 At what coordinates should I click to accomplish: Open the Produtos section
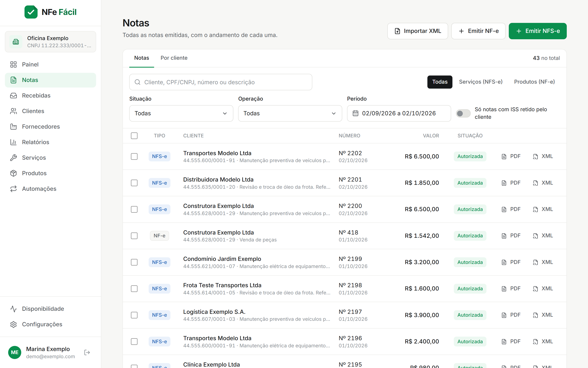point(50,173)
